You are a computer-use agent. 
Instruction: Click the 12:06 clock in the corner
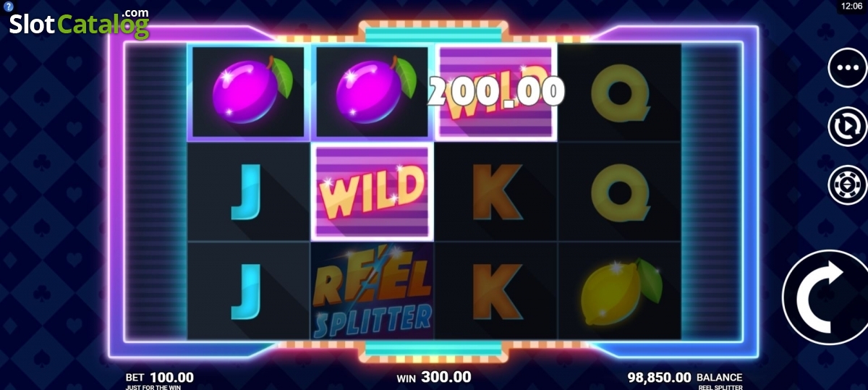pos(851,6)
